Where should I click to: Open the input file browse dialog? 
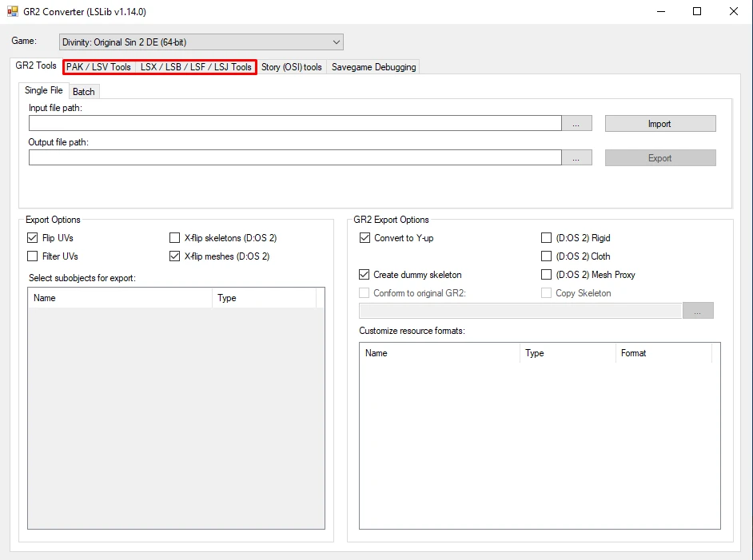coord(577,123)
